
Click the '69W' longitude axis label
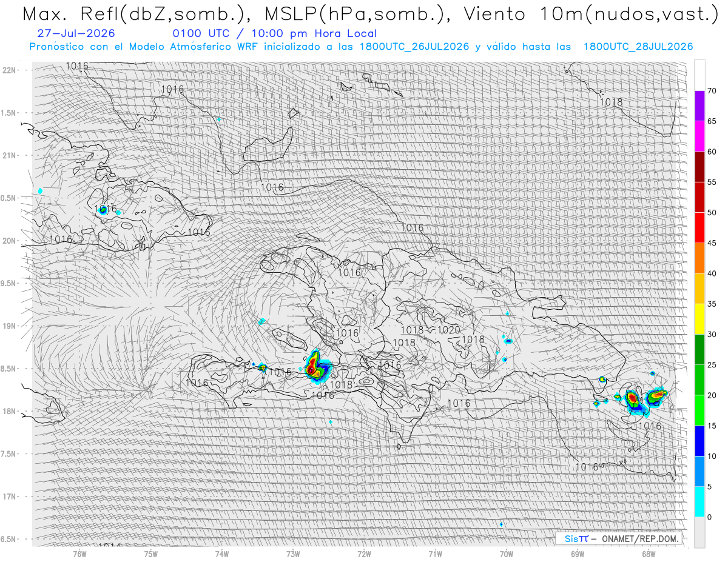coord(578,554)
